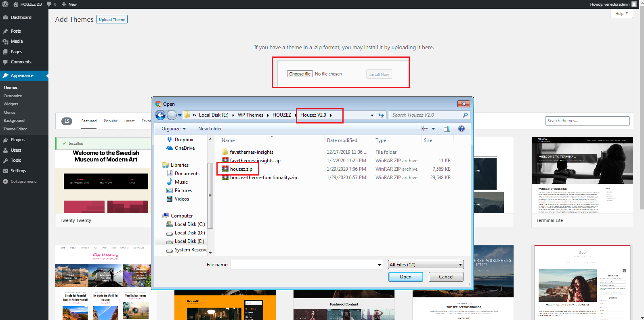This screenshot has width=644, height=320.
Task: Click New folder in dialog toolbar
Action: click(210, 129)
